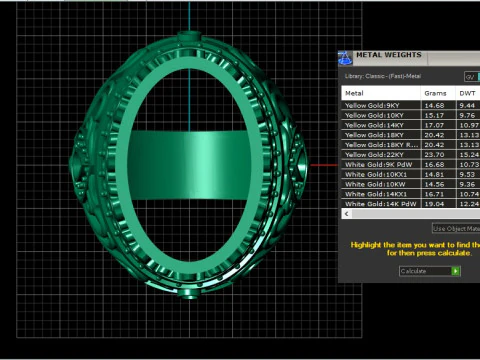
Task: Click the 9.53 DWT value
Action: pyautogui.click(x=467, y=175)
